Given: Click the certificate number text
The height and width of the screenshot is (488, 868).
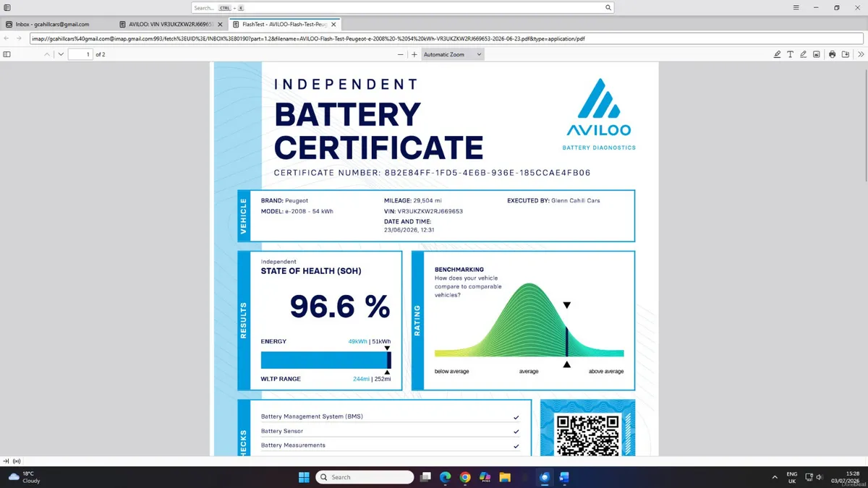Looking at the screenshot, I should tap(433, 173).
